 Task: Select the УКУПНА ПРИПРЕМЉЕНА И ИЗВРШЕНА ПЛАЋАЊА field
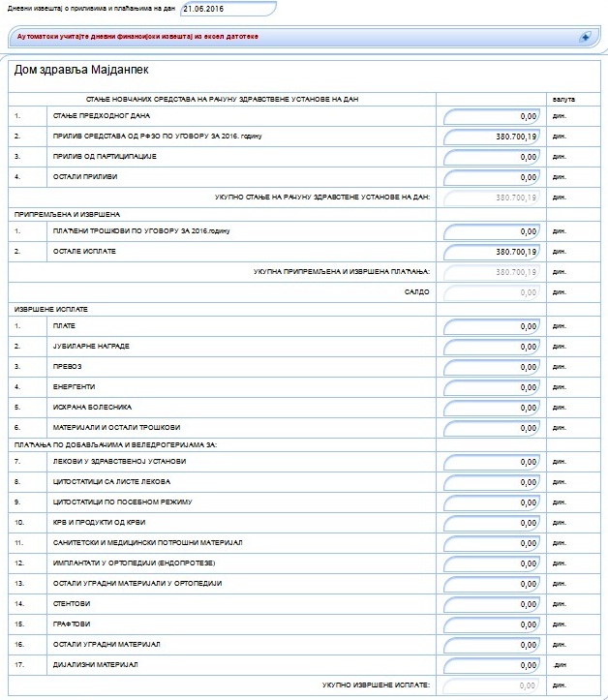tap(492, 272)
